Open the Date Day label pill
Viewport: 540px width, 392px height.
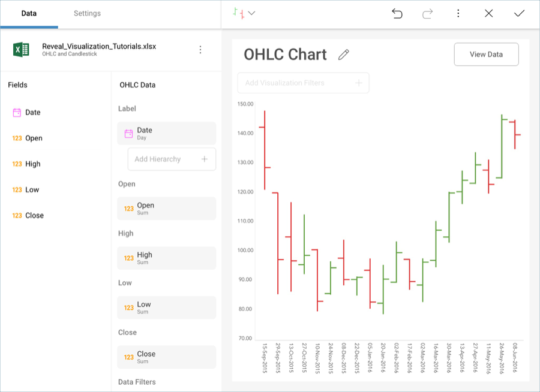tap(166, 133)
